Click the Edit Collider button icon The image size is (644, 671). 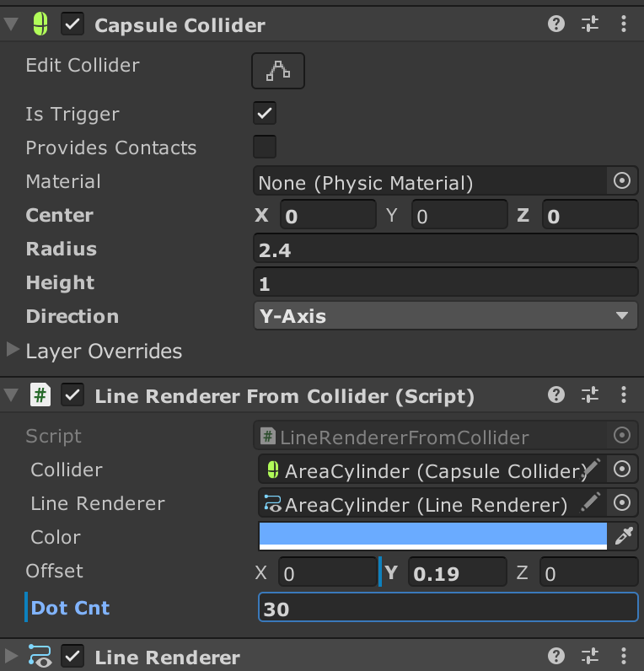278,71
